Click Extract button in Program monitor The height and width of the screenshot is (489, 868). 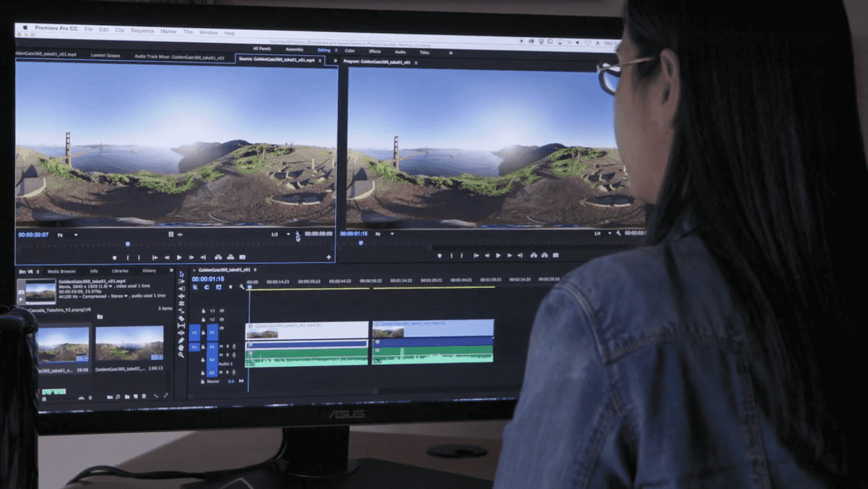point(545,255)
